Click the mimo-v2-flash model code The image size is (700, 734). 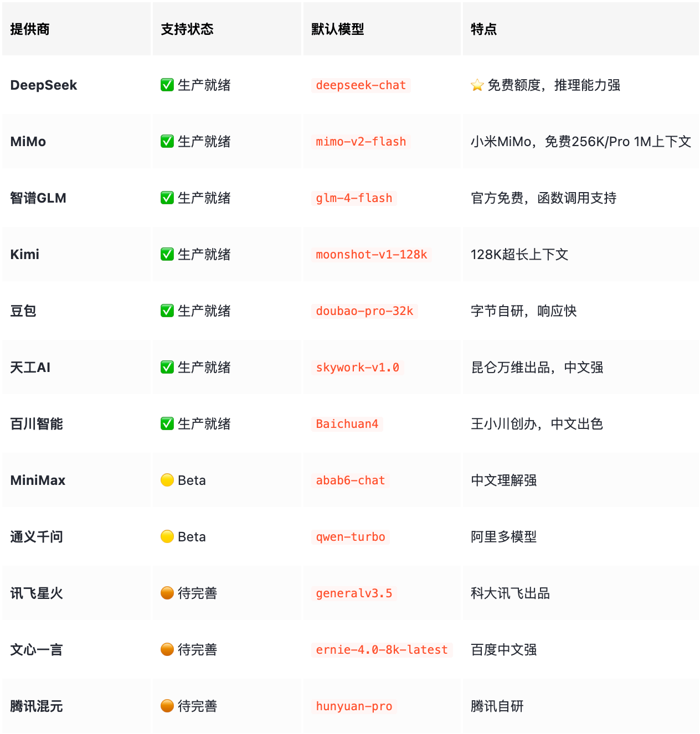coord(361,142)
